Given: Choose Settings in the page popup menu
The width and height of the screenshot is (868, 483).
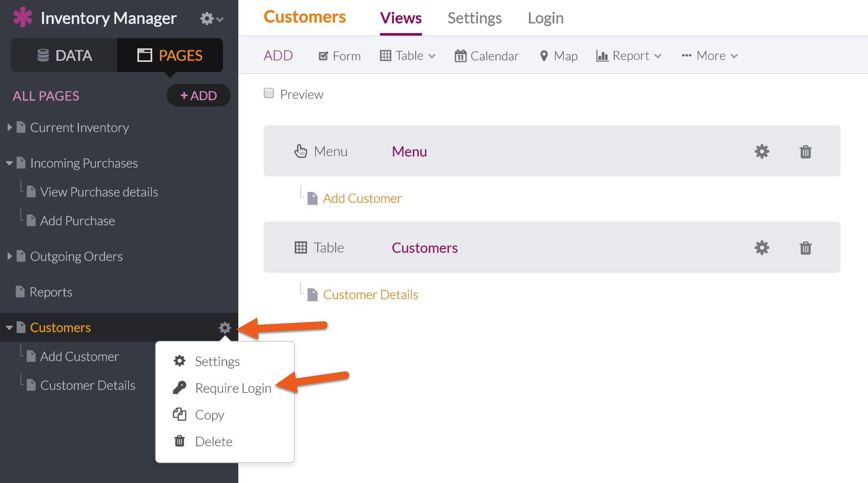Looking at the screenshot, I should 217,361.
